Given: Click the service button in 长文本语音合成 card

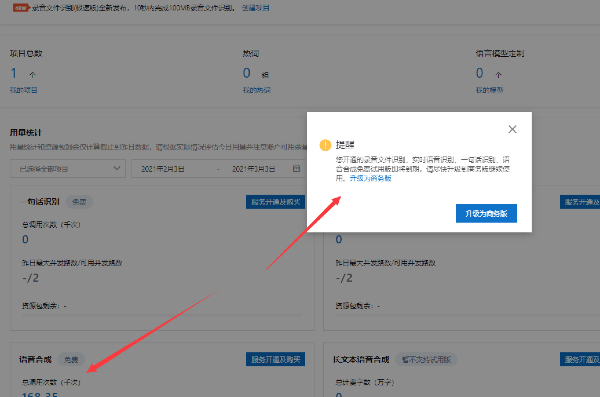Looking at the screenshot, I should point(580,359).
